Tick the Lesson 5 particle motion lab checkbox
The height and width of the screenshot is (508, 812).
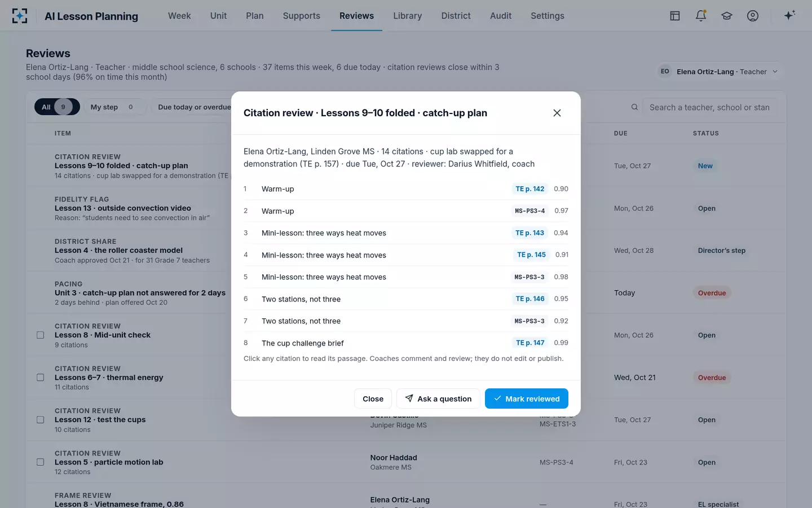coord(41,462)
